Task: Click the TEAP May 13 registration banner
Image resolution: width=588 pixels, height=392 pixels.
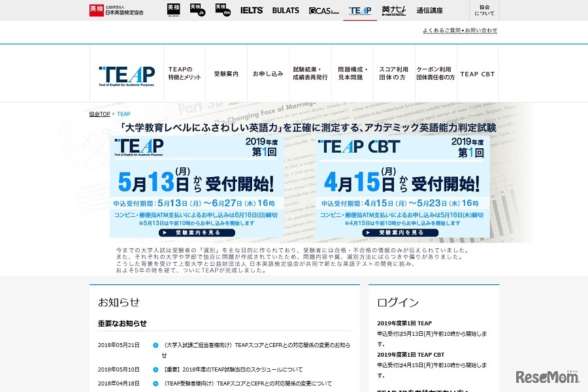Action: [x=197, y=186]
